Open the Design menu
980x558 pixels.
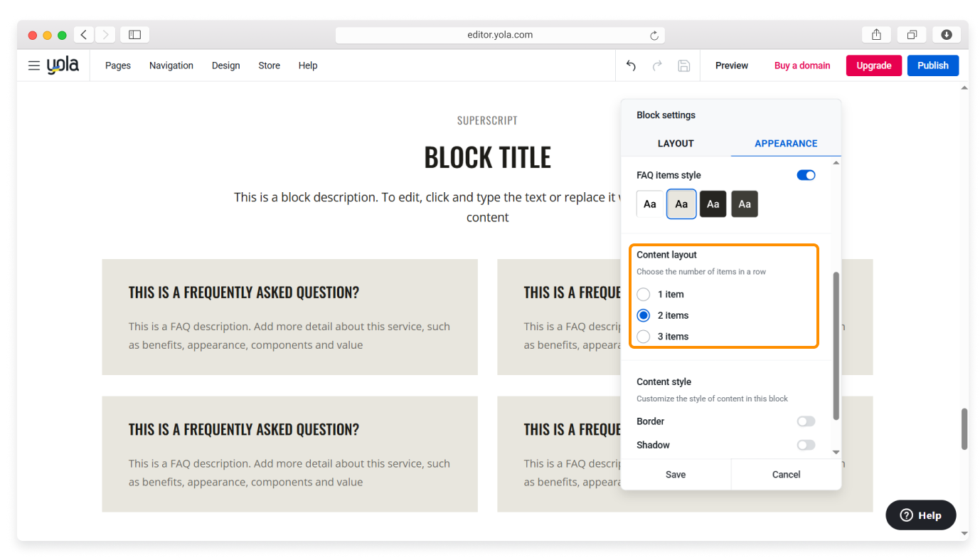point(225,65)
